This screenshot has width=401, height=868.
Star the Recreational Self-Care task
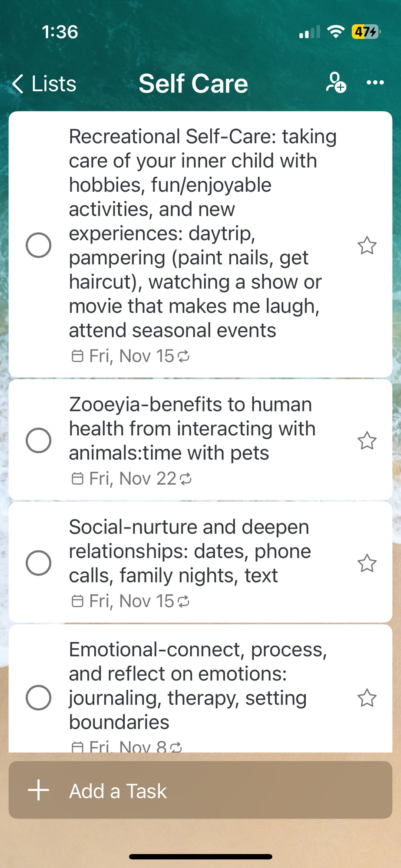pyautogui.click(x=367, y=245)
